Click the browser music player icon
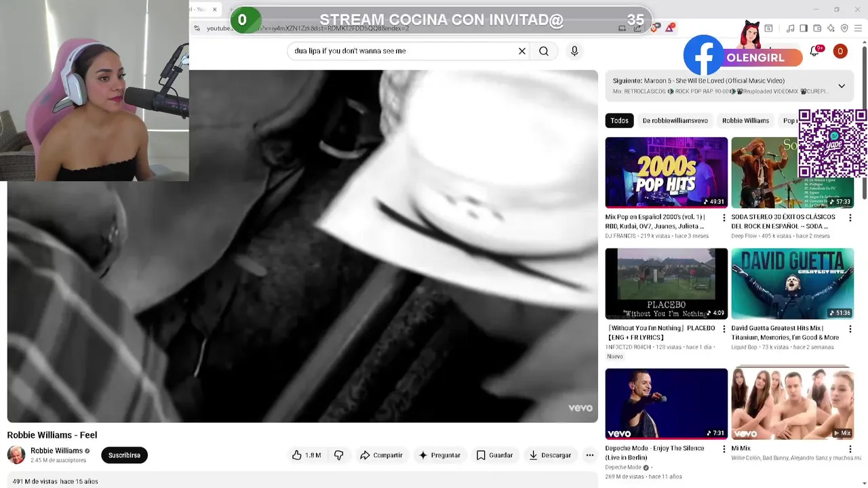The image size is (868, 488). pos(790,28)
